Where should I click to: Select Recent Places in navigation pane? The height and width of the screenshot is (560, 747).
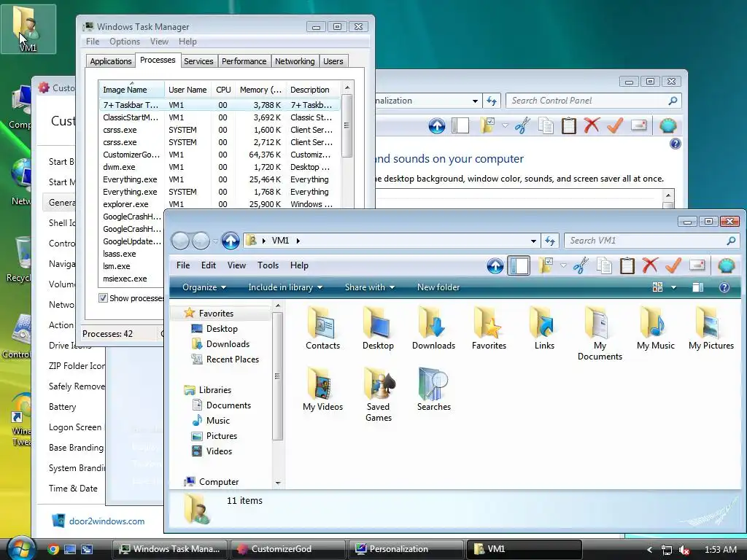pos(233,359)
